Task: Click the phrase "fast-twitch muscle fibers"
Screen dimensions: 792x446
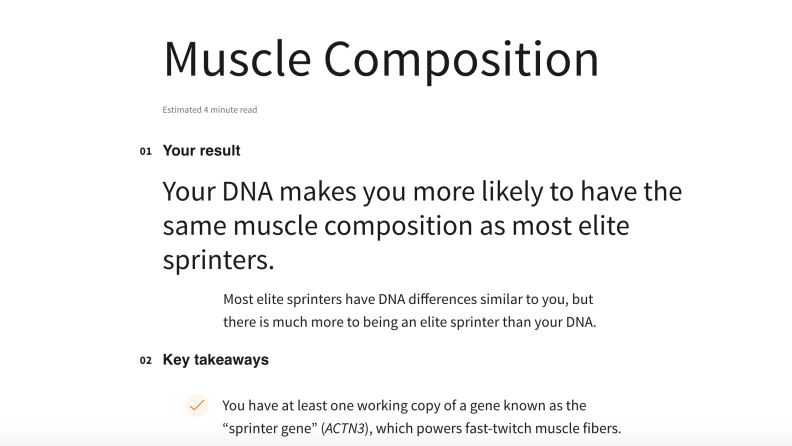Action: (x=542, y=428)
